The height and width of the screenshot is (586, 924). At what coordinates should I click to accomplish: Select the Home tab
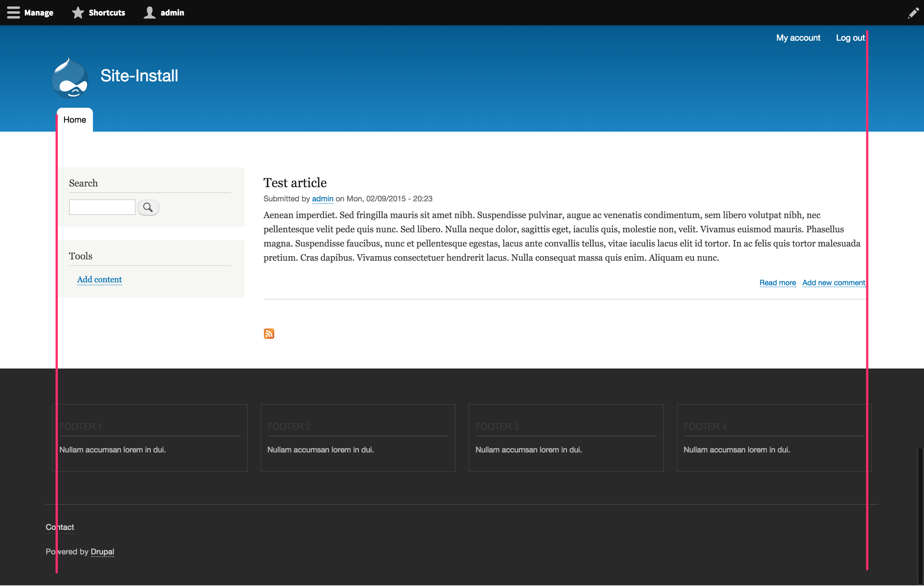tap(74, 119)
